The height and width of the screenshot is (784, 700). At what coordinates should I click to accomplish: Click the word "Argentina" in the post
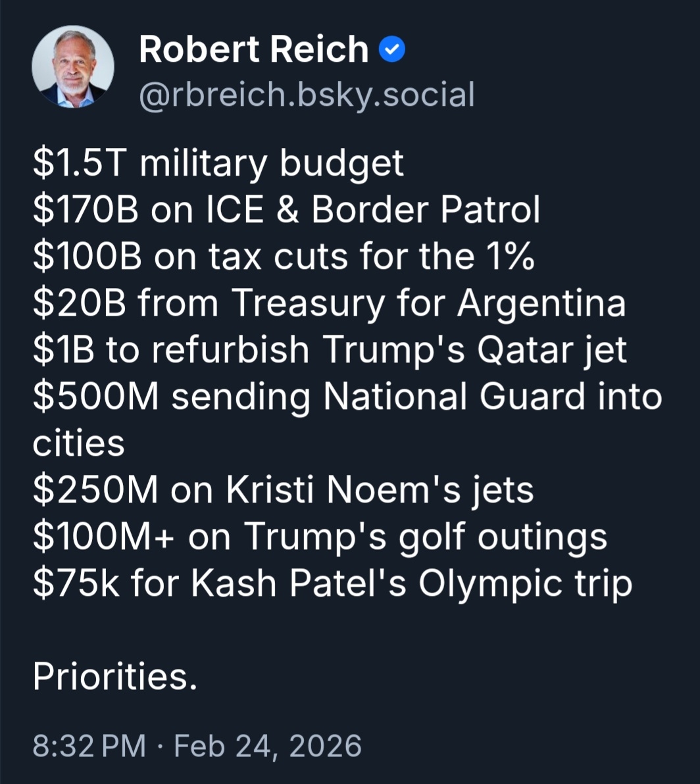point(541,303)
